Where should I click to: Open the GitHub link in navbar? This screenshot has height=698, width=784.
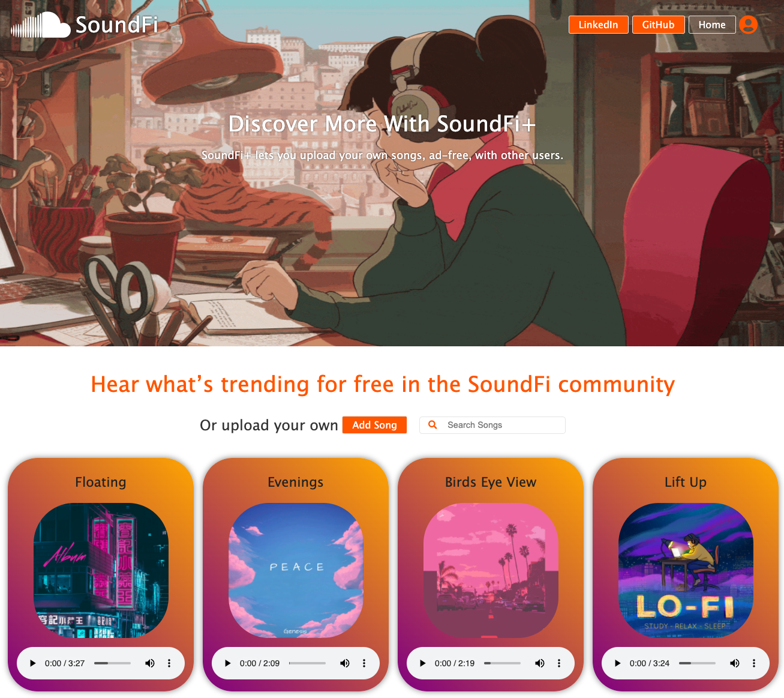pos(659,25)
